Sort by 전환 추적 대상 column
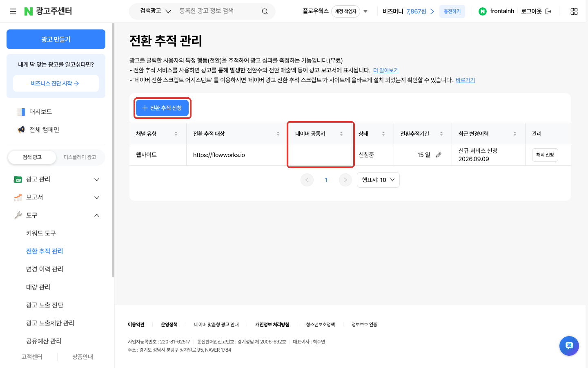 click(x=278, y=134)
